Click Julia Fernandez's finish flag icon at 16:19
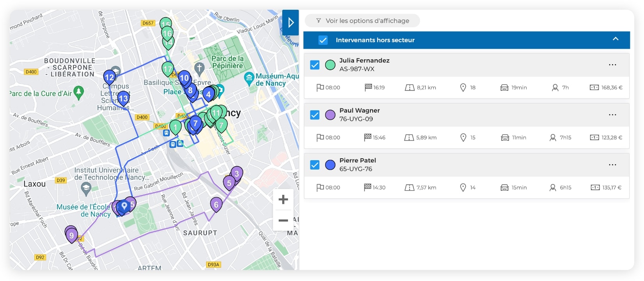The width and height of the screenshot is (644, 281). click(368, 87)
